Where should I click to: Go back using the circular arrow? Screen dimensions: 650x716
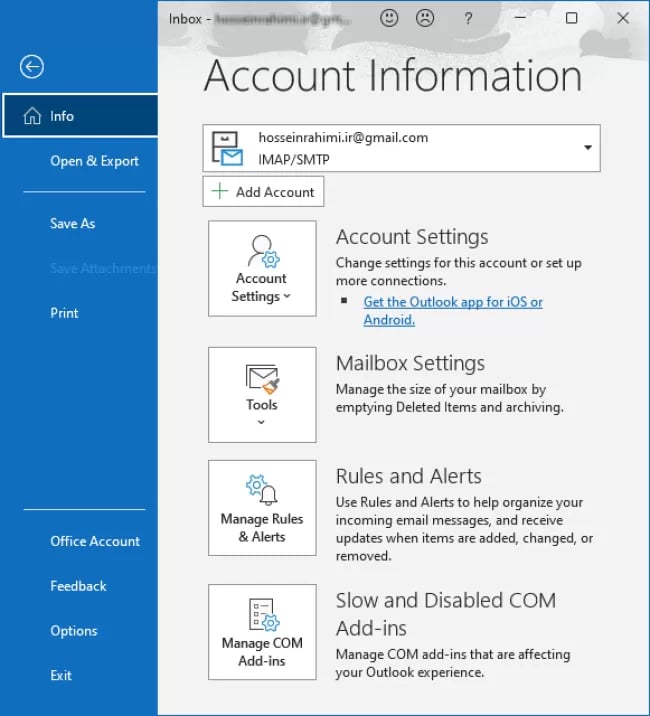coord(32,67)
